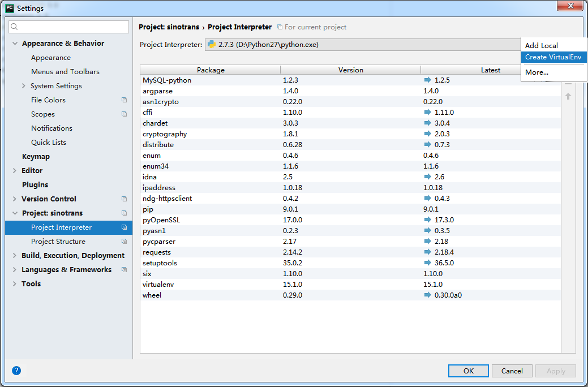This screenshot has width=588, height=387.
Task: Click the project-level icon beside Project Structure
Action: pos(124,242)
